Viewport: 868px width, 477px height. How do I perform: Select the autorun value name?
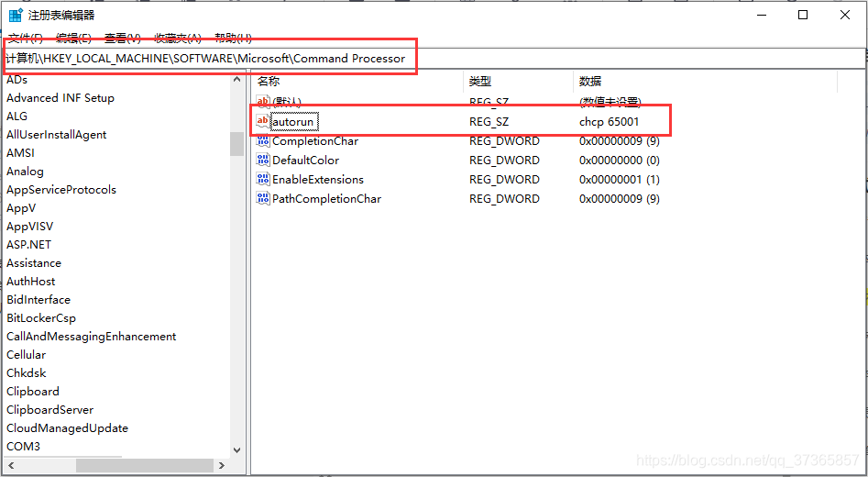[292, 122]
